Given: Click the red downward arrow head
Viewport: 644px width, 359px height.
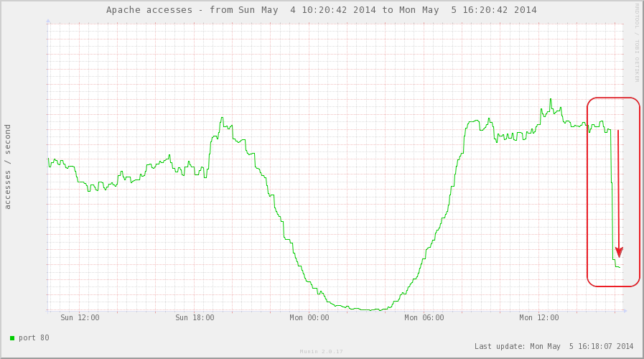Looking at the screenshot, I should point(619,252).
